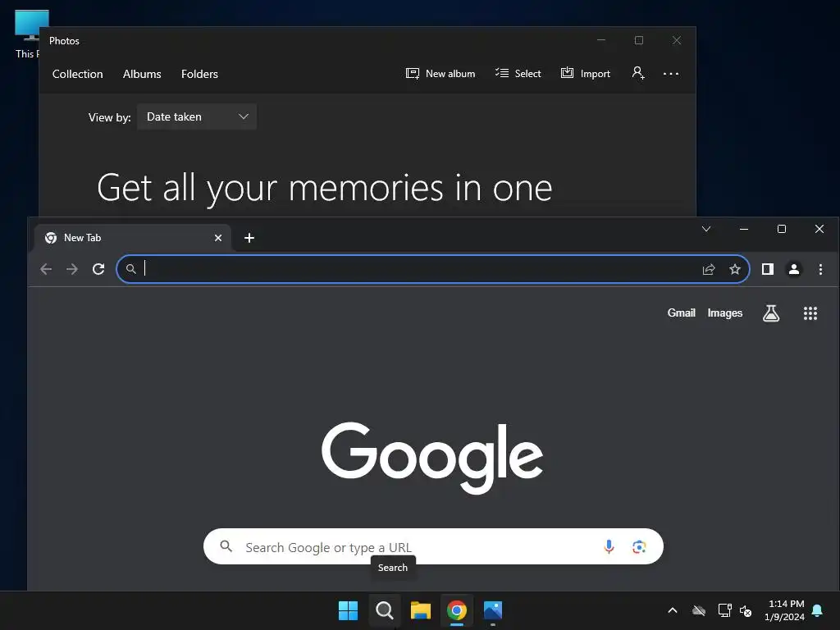Open Chrome three-dot menu
Screen dimensions: 840x630
[820, 269]
